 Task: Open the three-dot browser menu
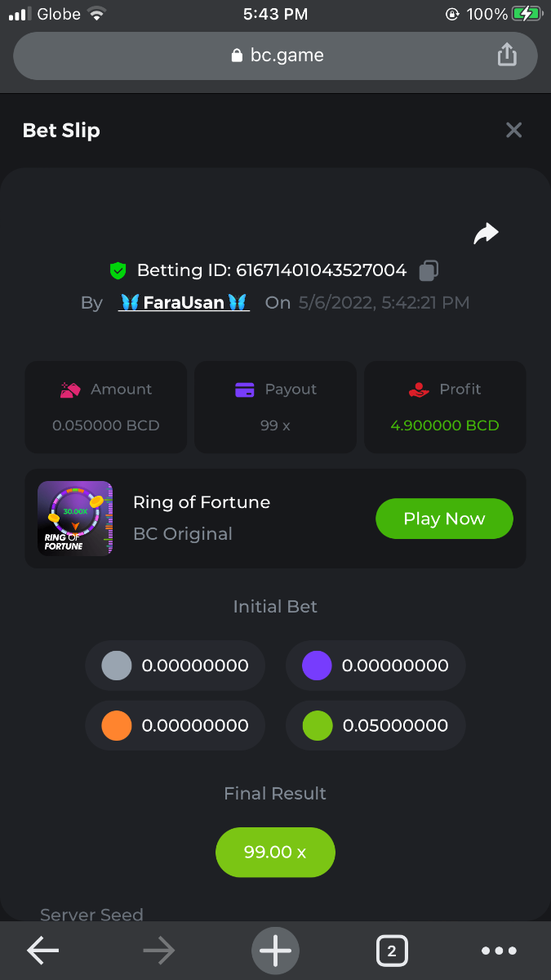tap(499, 951)
